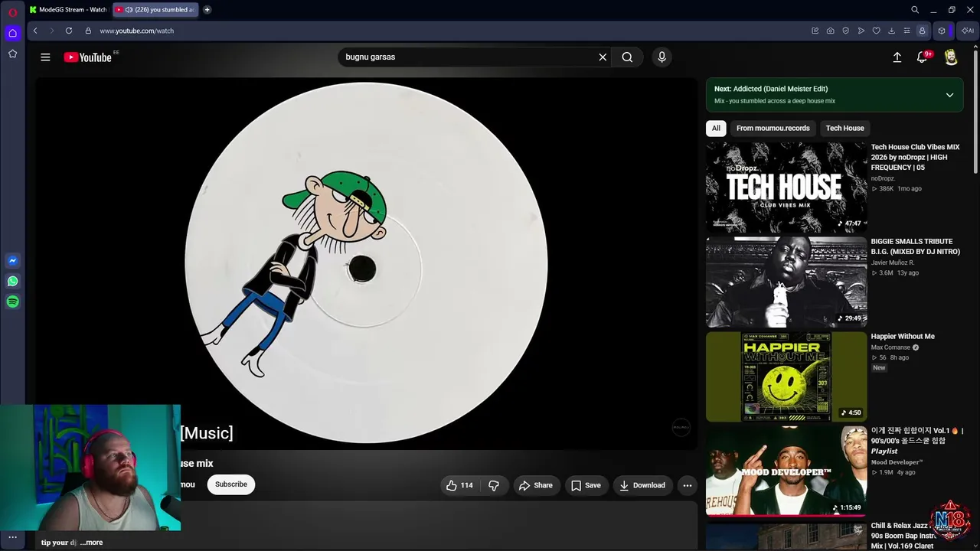Open YouTube notifications bell
This screenshot has width=980, height=551.
tap(923, 57)
